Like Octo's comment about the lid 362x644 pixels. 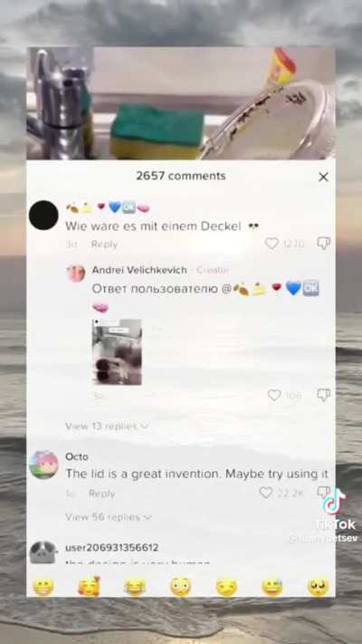[266, 493]
